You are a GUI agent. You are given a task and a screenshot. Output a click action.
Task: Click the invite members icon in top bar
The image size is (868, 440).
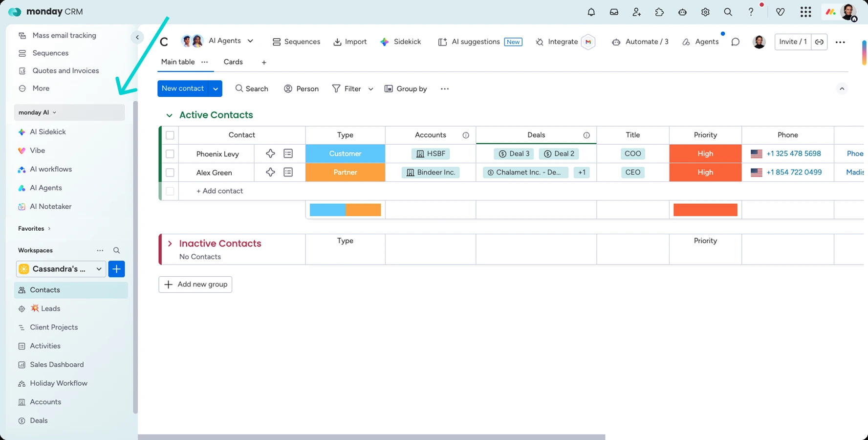point(636,12)
